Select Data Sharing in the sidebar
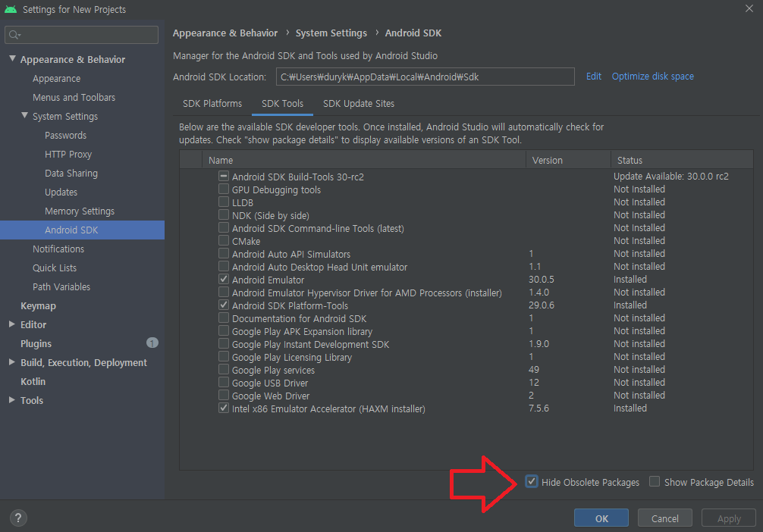The width and height of the screenshot is (763, 532). click(x=71, y=173)
